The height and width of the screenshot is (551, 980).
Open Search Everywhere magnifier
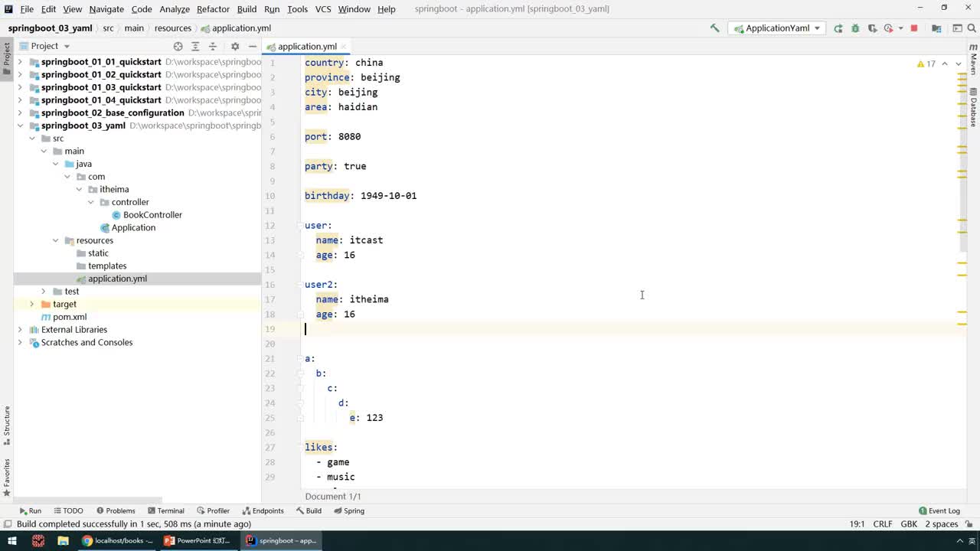[x=972, y=28]
